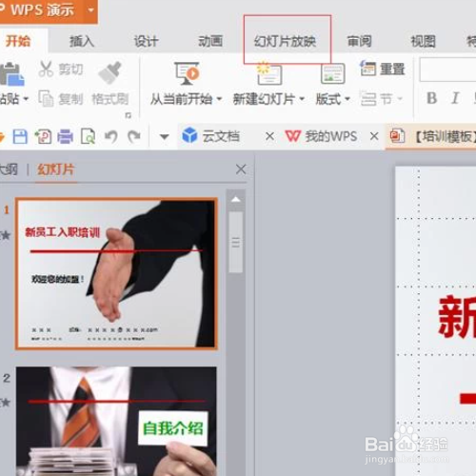The height and width of the screenshot is (476, 476).
Task: Click the font name input box
Action: (447, 69)
